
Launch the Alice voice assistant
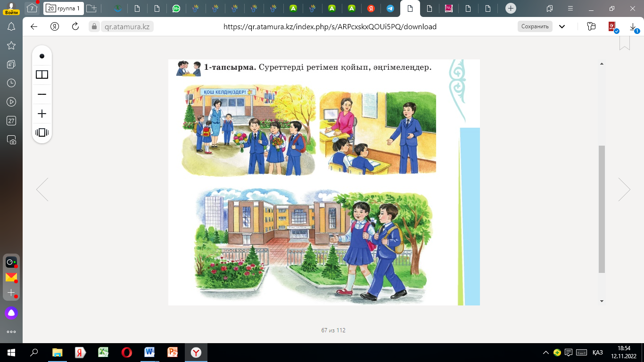point(11,313)
